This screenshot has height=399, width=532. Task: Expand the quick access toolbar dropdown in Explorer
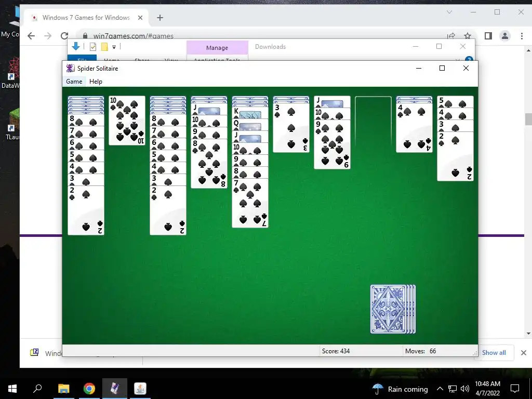click(x=114, y=47)
